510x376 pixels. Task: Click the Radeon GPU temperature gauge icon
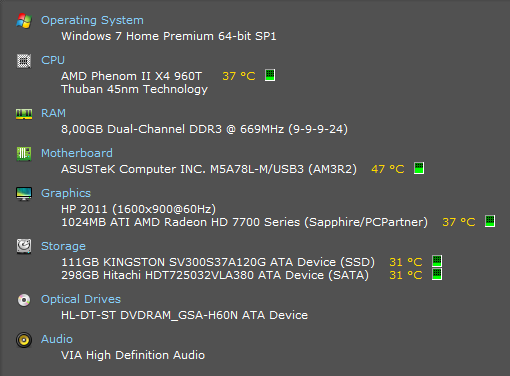coord(490,221)
